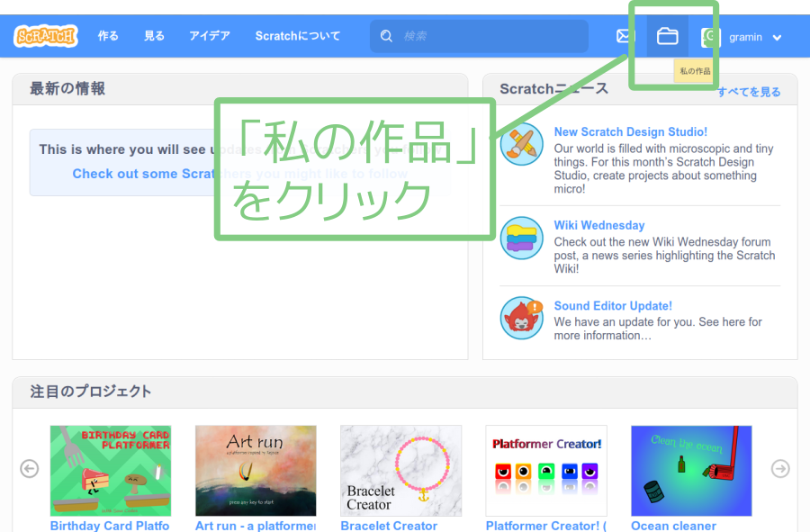Screen dimensions: 810x532
Task: Click the gramin username
Action: pyautogui.click(x=745, y=37)
